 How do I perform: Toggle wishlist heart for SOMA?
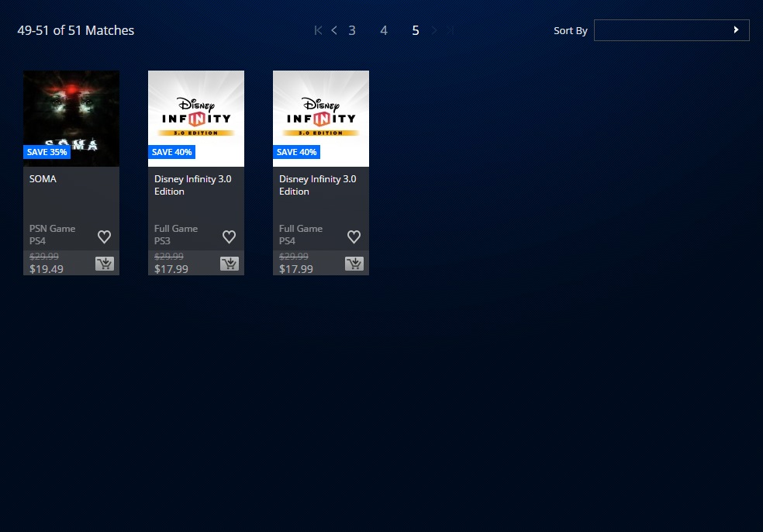(x=105, y=237)
